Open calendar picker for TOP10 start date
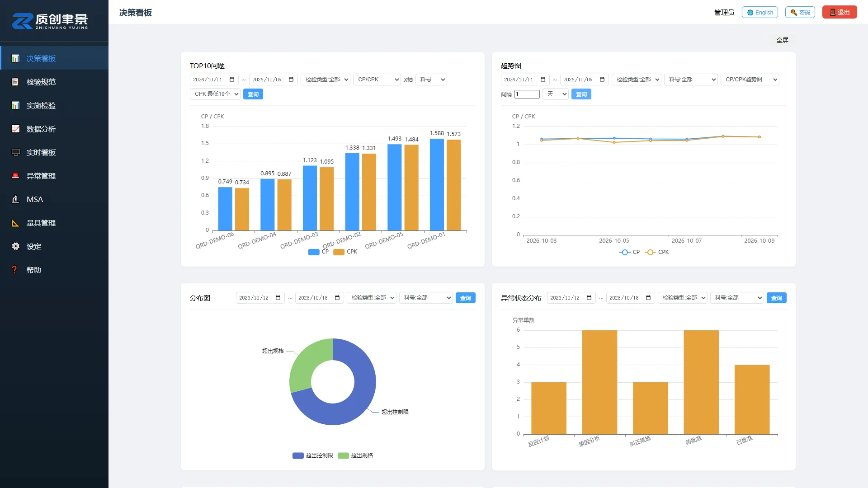 232,80
